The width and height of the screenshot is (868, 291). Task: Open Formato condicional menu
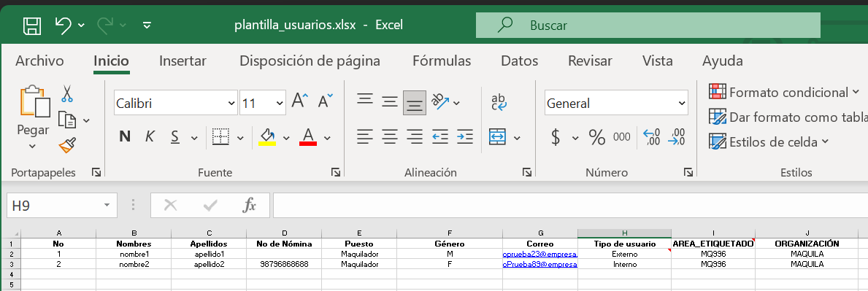pos(784,92)
